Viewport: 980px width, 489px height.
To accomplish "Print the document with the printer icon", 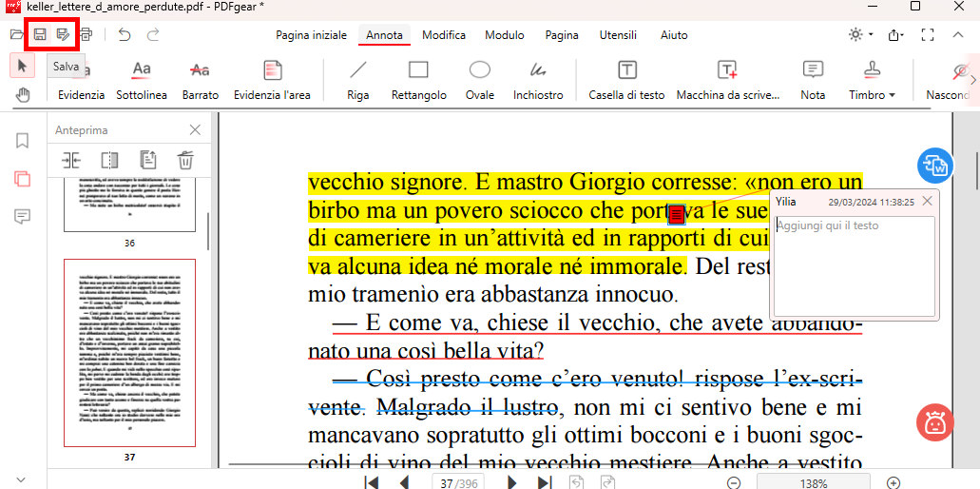I will 86,35.
